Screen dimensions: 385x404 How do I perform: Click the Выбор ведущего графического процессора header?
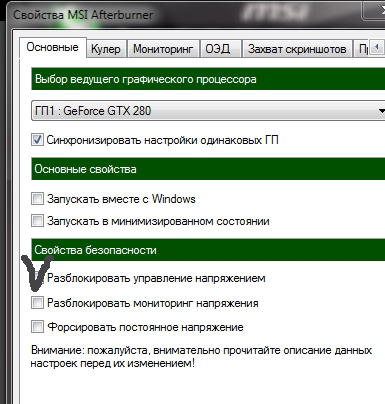pos(208,79)
